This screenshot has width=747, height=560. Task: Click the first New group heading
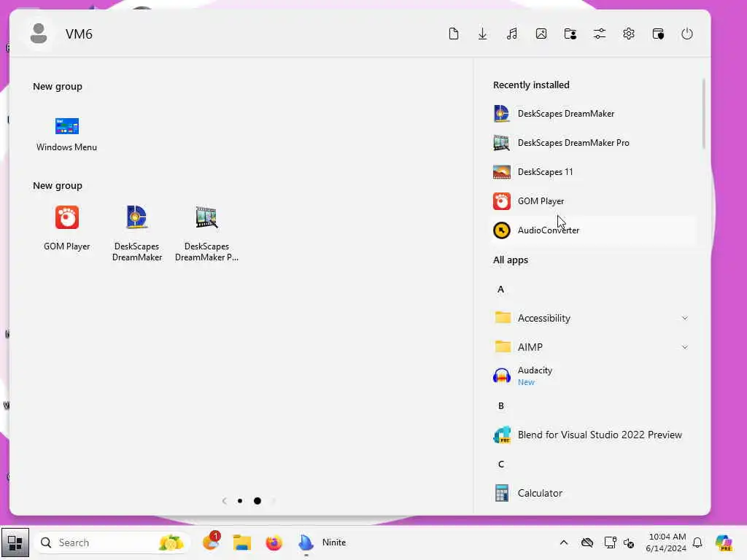(58, 87)
